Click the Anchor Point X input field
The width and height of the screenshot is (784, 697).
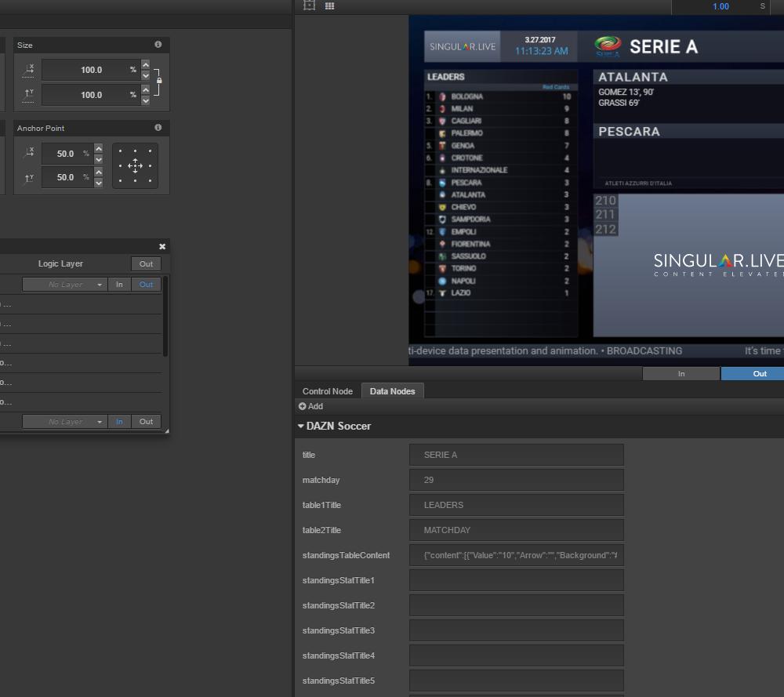(x=67, y=154)
